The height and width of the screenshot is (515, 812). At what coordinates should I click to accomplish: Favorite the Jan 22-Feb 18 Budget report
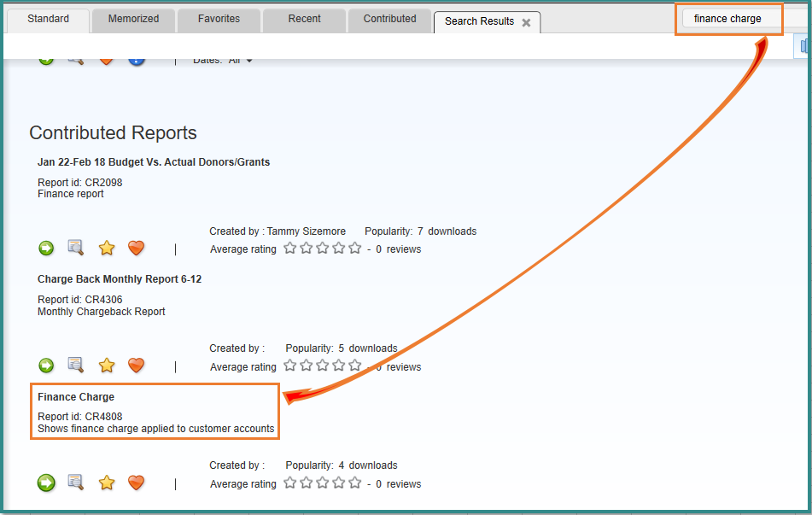pos(137,249)
